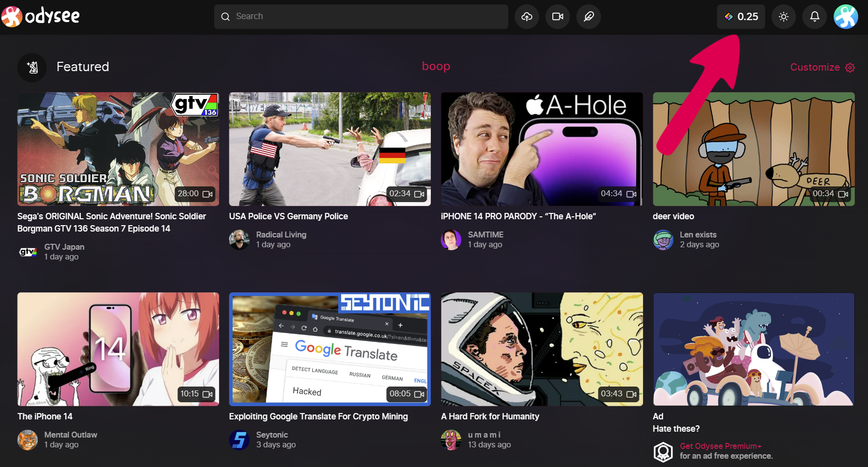
Task: Open Mental Outlaw channel name
Action: 71,435
